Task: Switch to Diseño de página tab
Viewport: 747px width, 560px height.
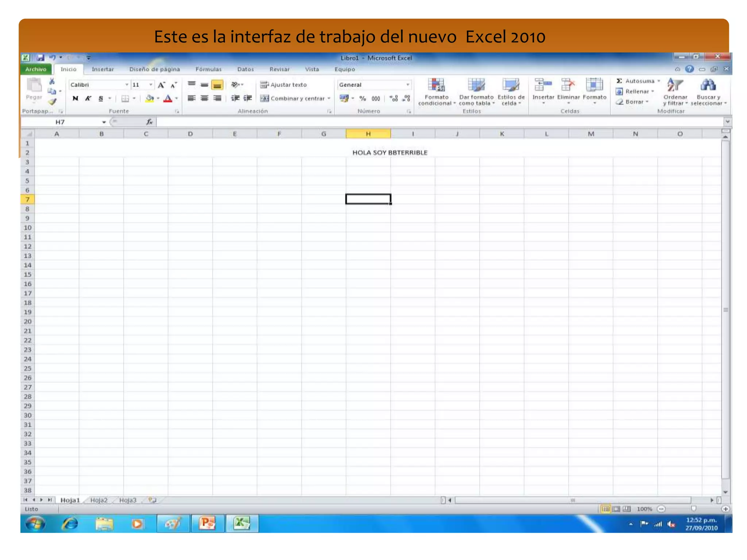Action: click(x=155, y=69)
